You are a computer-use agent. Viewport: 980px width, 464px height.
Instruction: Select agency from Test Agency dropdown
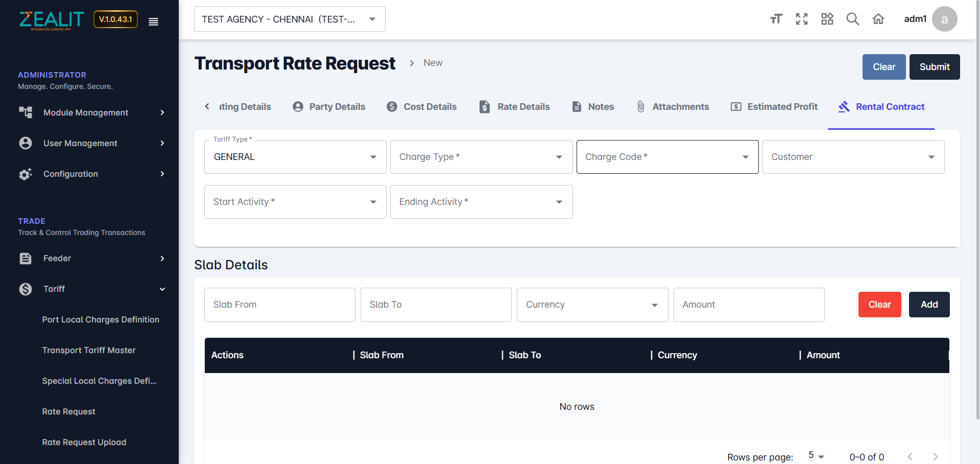tap(289, 19)
